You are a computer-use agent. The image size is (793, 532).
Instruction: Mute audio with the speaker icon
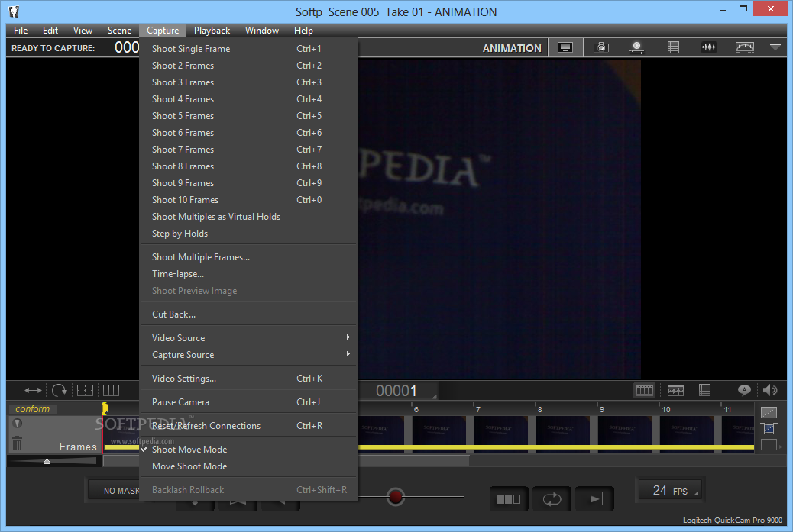pos(770,389)
